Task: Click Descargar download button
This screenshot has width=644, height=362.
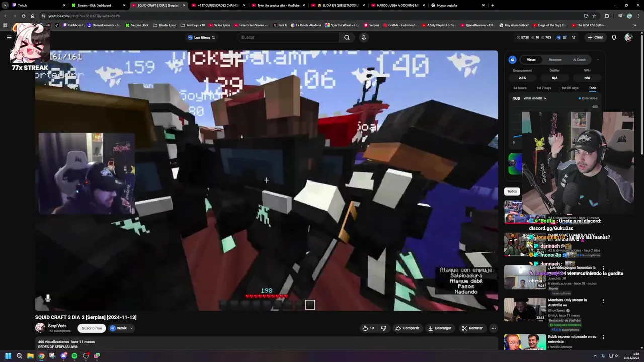Action: (440, 328)
